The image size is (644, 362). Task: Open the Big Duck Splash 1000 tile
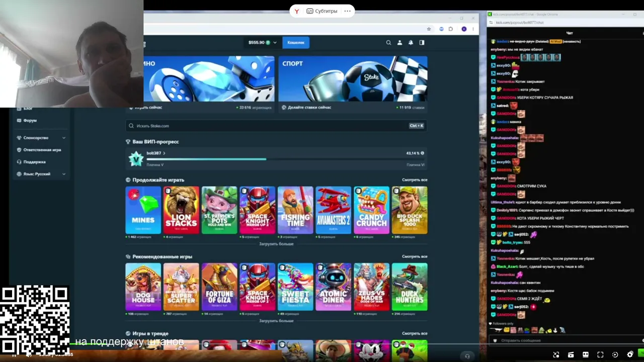pyautogui.click(x=410, y=210)
